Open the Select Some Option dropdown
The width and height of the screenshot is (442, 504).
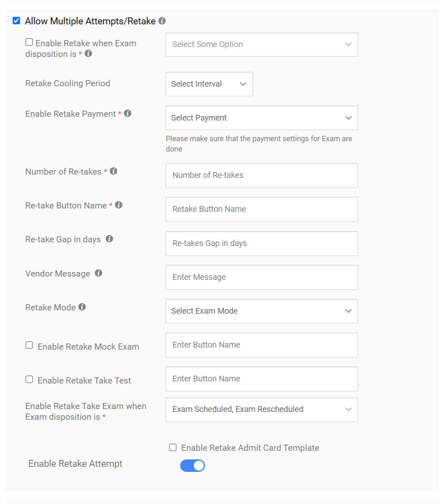pos(262,45)
